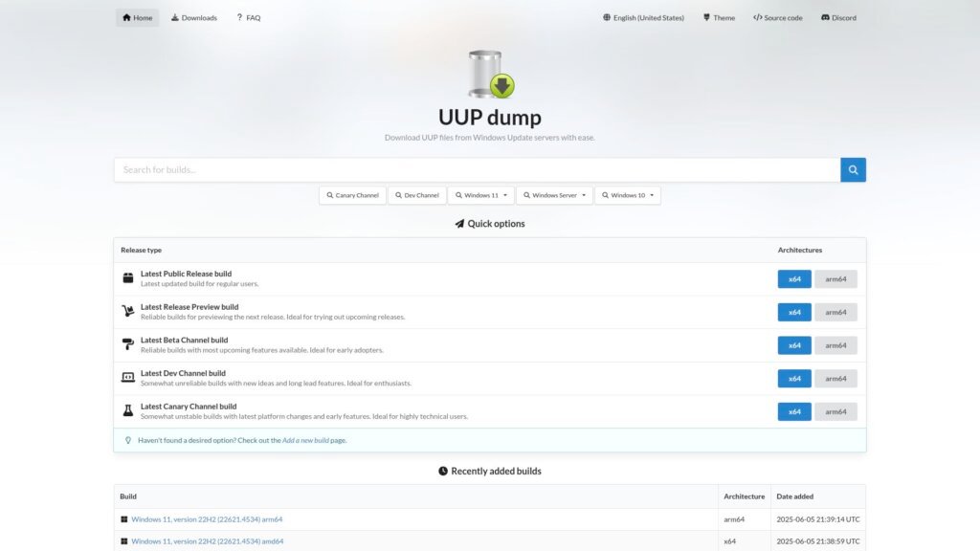Open the Theme selector
The width and height of the screenshot is (980, 551).
[720, 17]
